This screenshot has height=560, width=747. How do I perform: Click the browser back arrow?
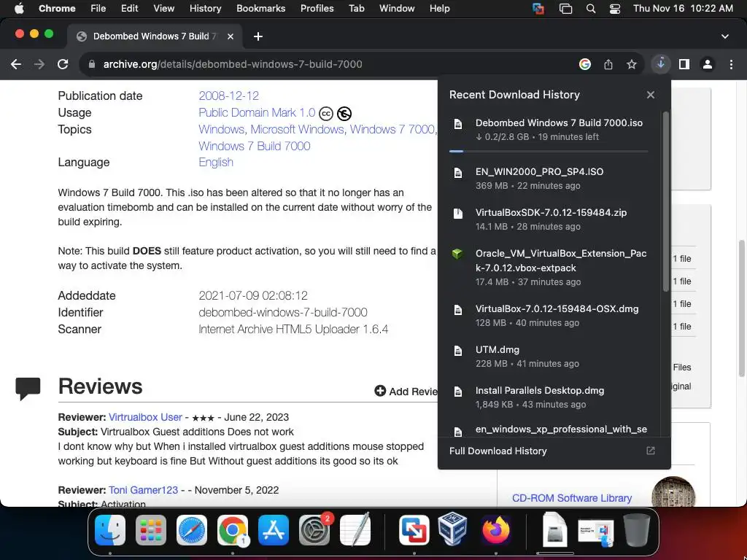[x=16, y=64]
